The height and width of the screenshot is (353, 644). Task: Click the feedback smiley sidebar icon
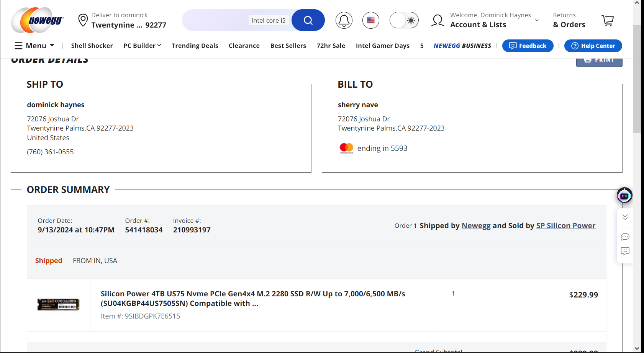tap(625, 251)
